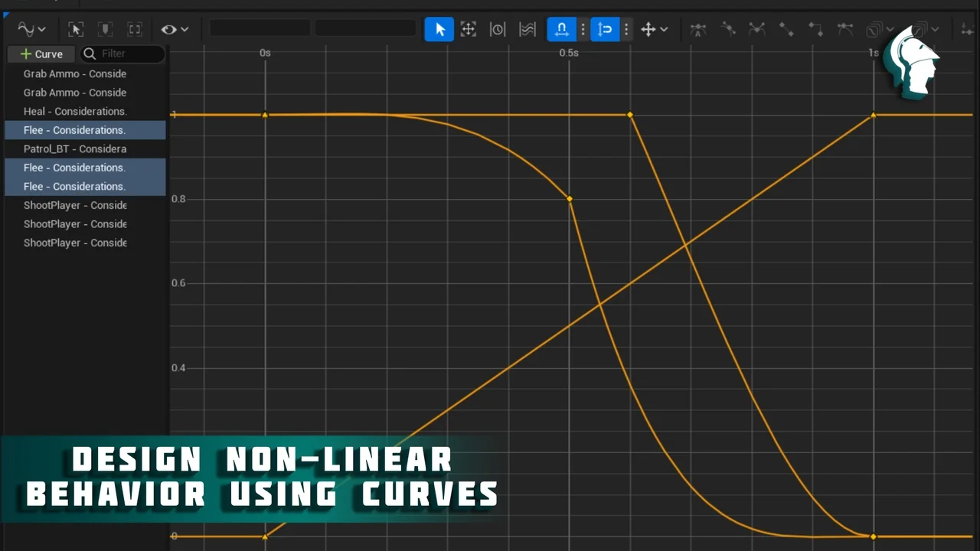Viewport: 980px width, 551px height.
Task: Set key interpolation to linear
Action: coord(786,30)
